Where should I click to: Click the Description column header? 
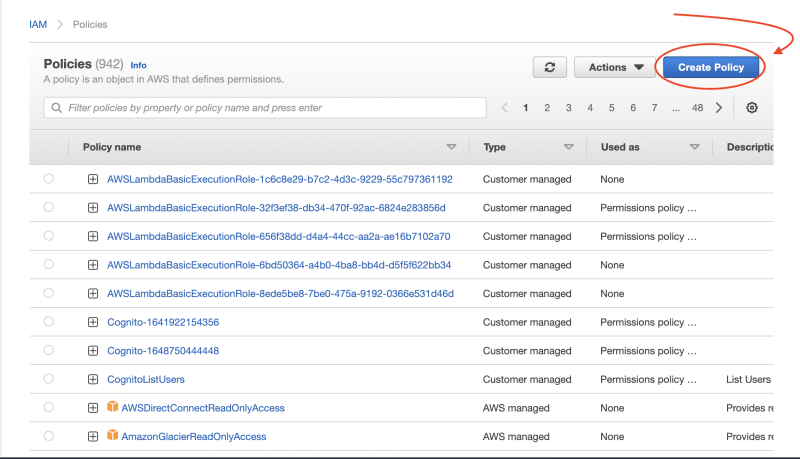[750, 147]
